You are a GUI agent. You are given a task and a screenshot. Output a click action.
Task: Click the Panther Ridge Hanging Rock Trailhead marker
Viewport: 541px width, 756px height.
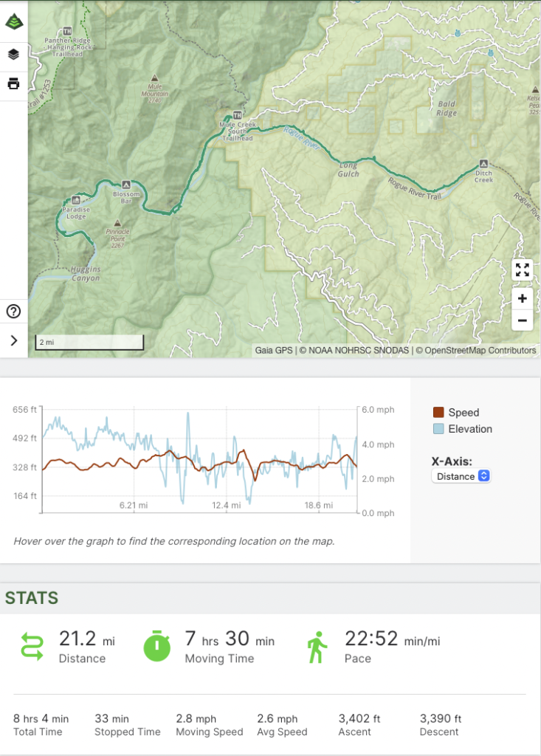[67, 32]
